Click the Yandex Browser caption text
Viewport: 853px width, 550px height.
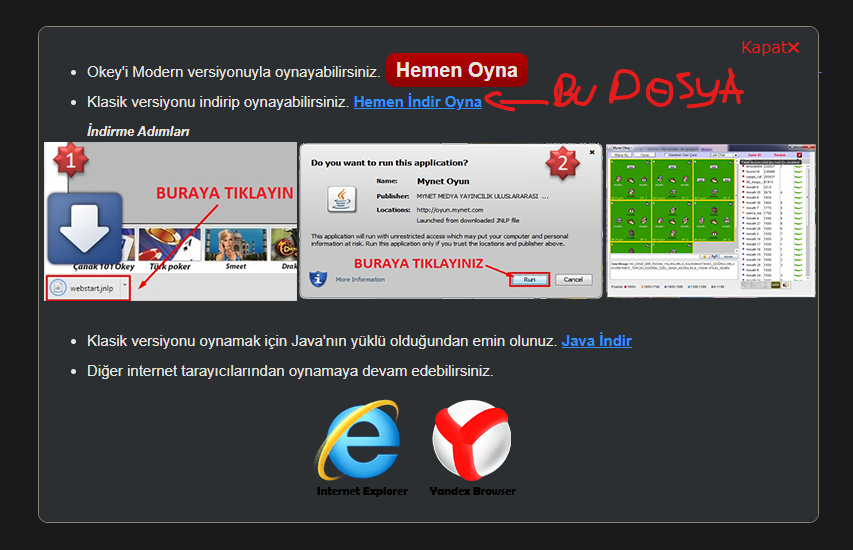472,491
